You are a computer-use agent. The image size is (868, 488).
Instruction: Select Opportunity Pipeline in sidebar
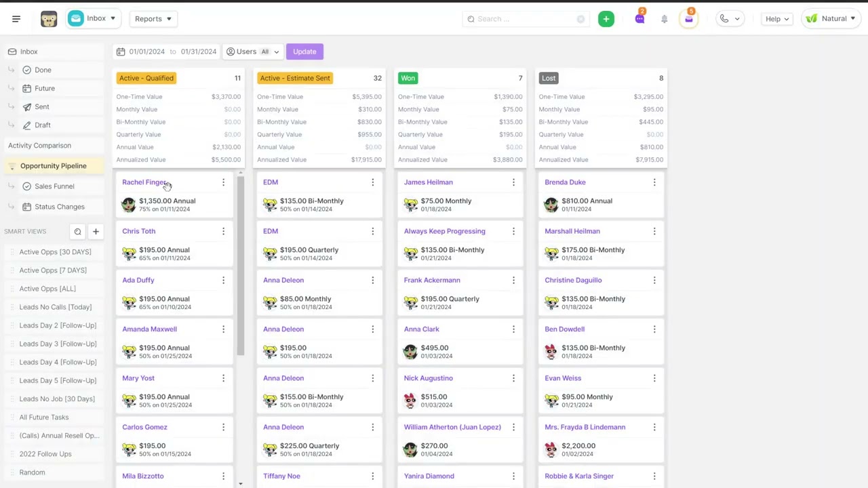point(54,166)
